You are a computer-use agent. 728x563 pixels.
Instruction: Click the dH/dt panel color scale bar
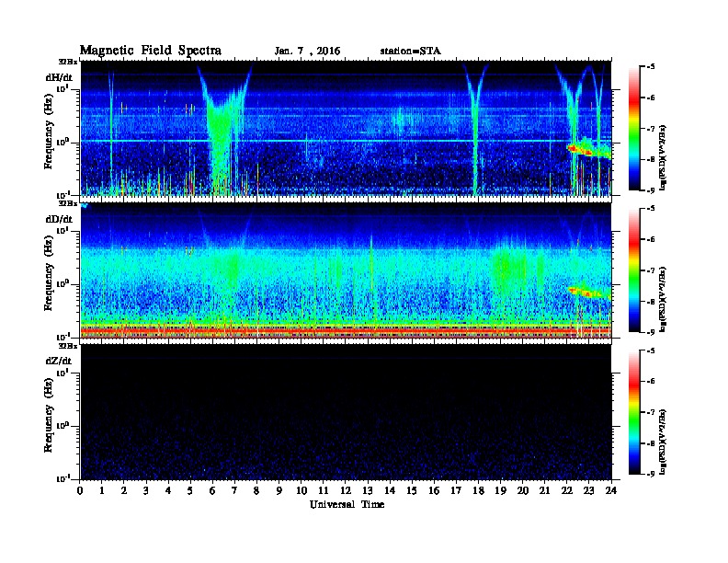(x=634, y=129)
